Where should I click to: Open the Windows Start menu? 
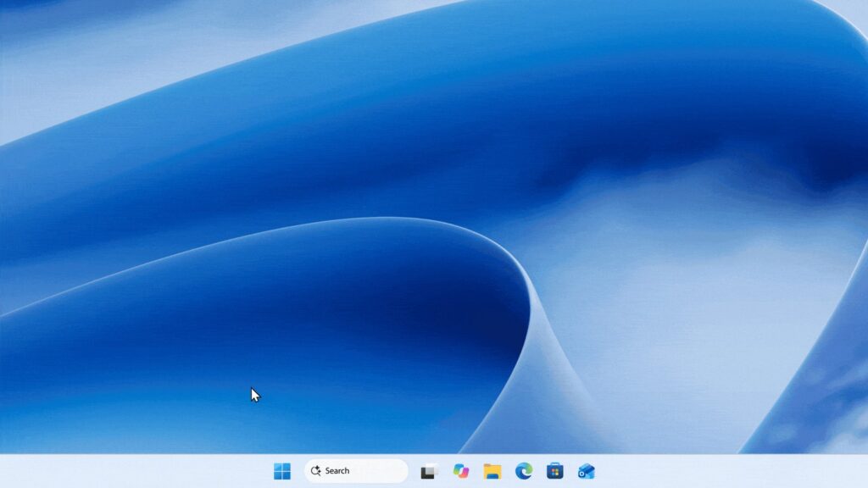282,471
